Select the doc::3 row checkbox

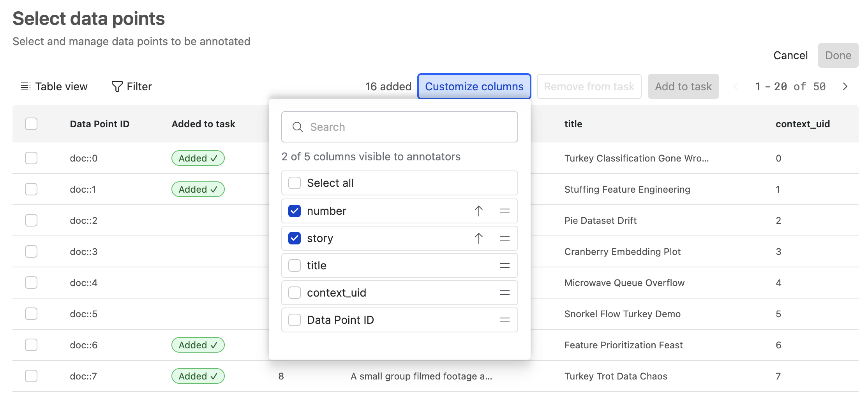coord(31,251)
